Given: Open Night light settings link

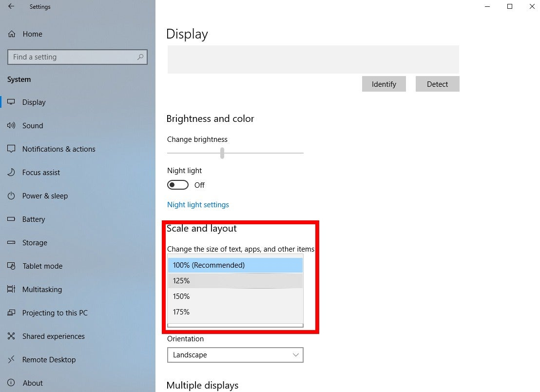Looking at the screenshot, I should pyautogui.click(x=198, y=204).
